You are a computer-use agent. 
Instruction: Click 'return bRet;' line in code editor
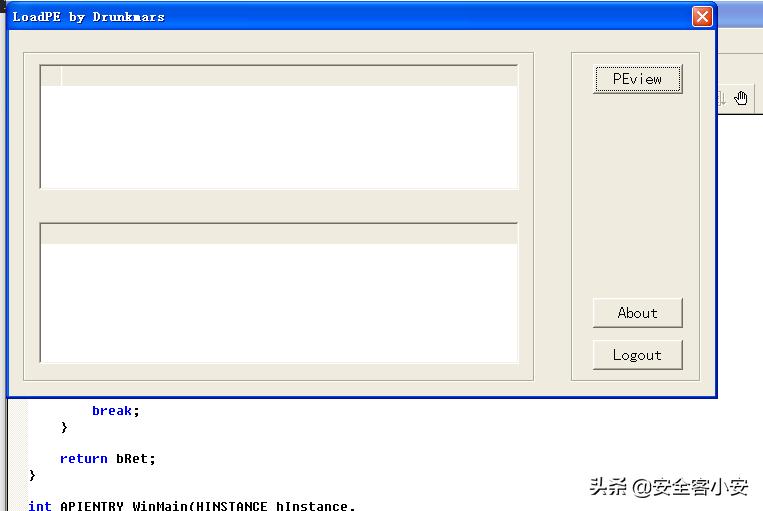tap(108, 458)
